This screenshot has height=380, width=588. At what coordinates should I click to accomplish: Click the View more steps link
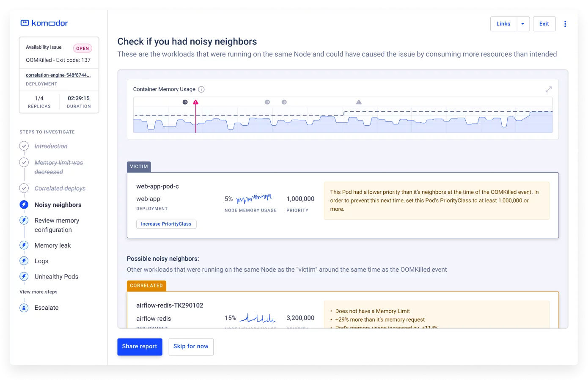pos(38,292)
